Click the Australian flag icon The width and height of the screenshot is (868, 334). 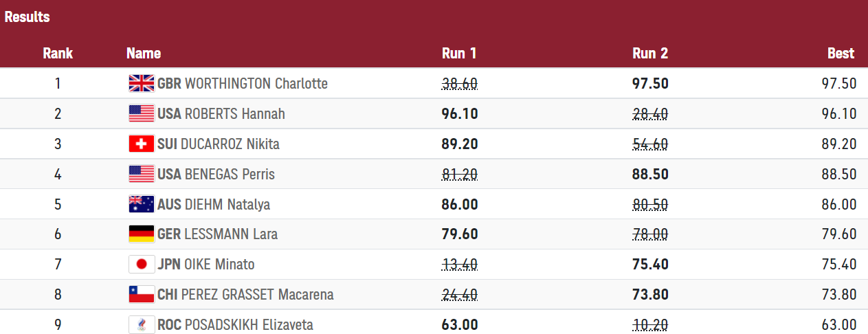click(142, 204)
